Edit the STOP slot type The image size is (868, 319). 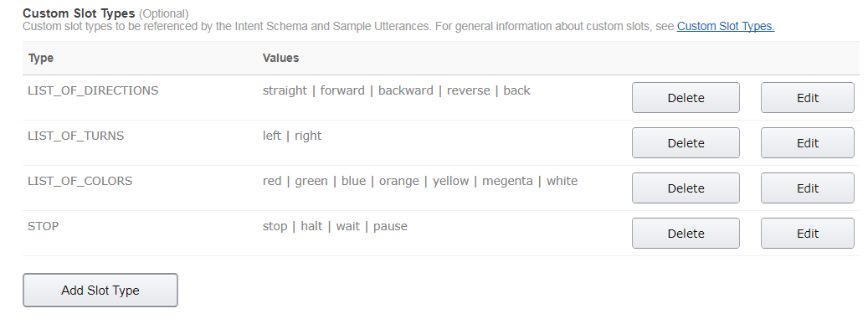[x=807, y=233]
